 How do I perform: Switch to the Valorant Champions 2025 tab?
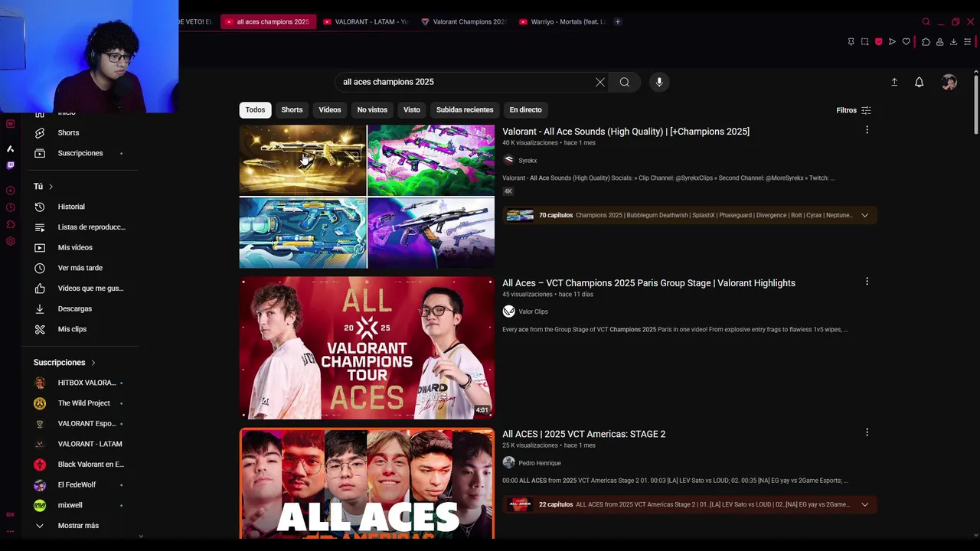[464, 21]
